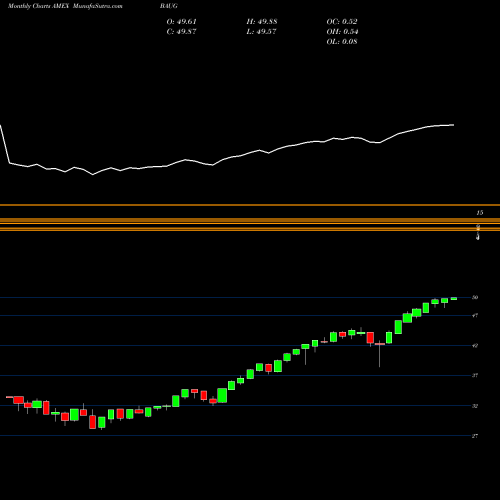Click the 47 price axis label
Screen dimensions: 500x500
coord(475,315)
